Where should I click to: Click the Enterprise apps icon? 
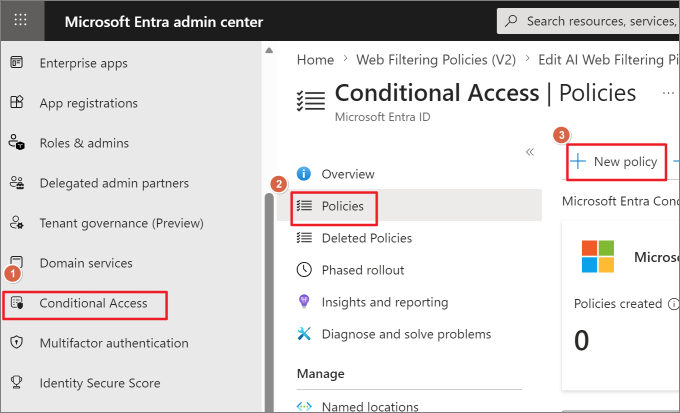pyautogui.click(x=16, y=62)
